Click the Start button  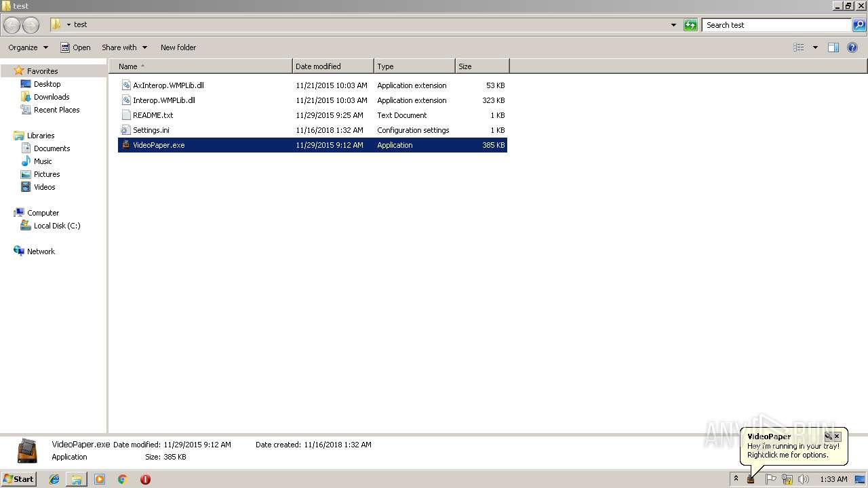coord(19,479)
